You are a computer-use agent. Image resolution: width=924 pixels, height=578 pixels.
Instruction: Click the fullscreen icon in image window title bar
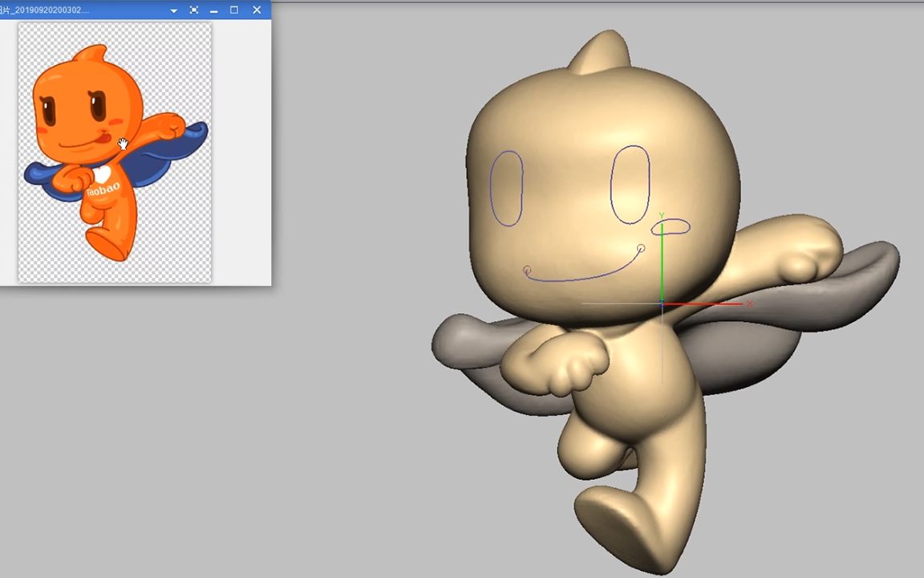(194, 10)
